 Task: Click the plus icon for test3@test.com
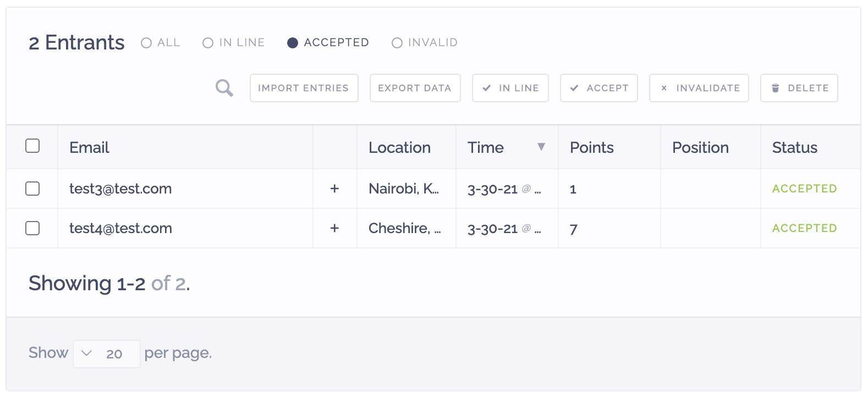click(x=334, y=189)
